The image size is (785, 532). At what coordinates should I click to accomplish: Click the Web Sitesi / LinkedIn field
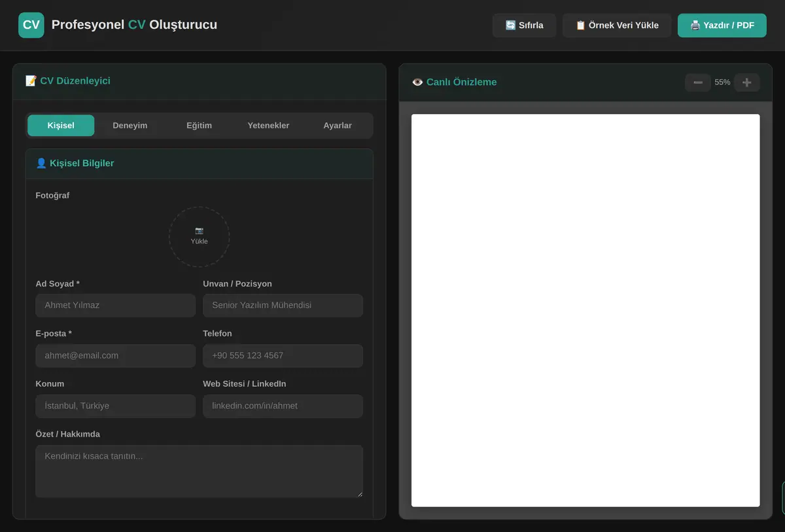(283, 406)
